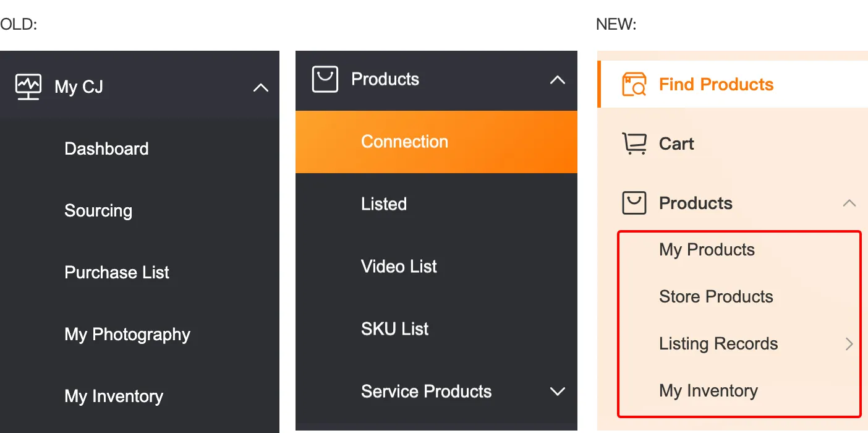This screenshot has width=868, height=433.
Task: Collapse the new Products section chevron
Action: click(849, 204)
